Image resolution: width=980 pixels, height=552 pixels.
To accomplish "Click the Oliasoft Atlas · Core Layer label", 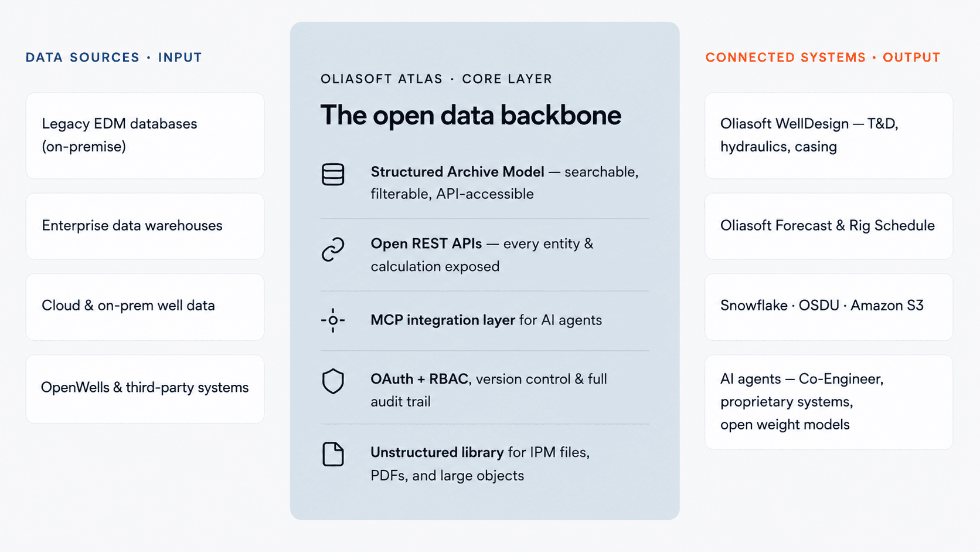I will point(436,79).
